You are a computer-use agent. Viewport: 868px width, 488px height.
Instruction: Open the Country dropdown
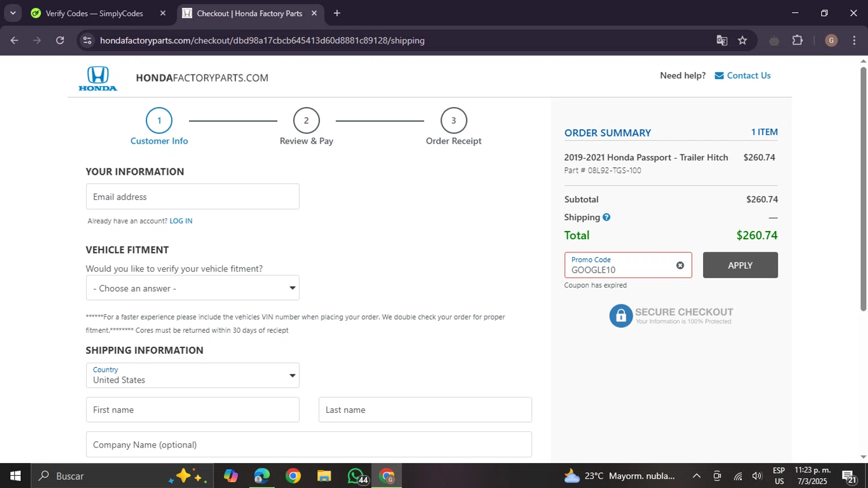[193, 375]
